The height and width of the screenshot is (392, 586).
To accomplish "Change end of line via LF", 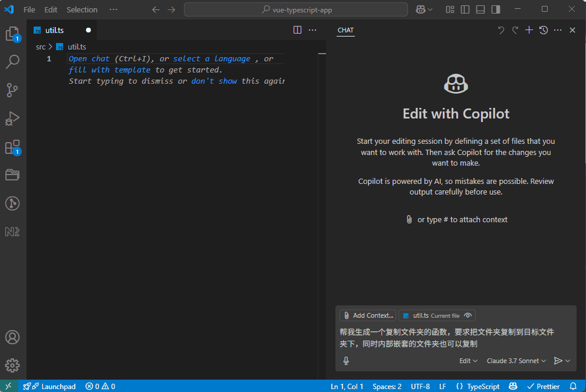I will [x=443, y=386].
